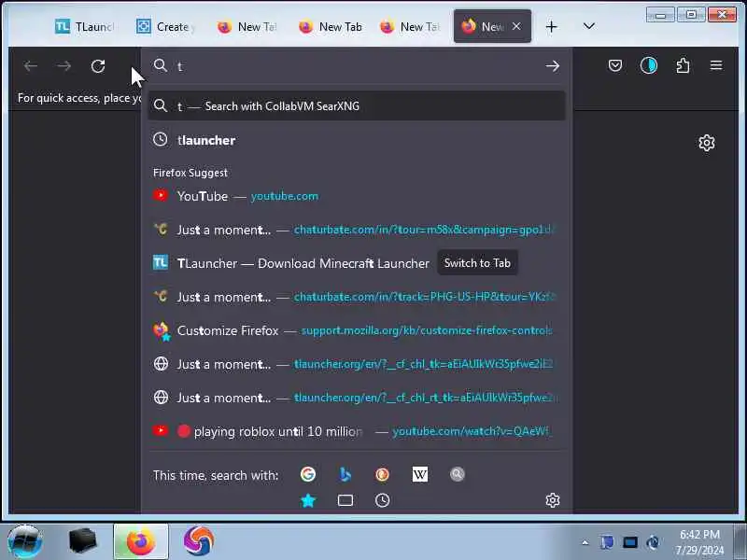Close the active New Tab

tap(516, 27)
